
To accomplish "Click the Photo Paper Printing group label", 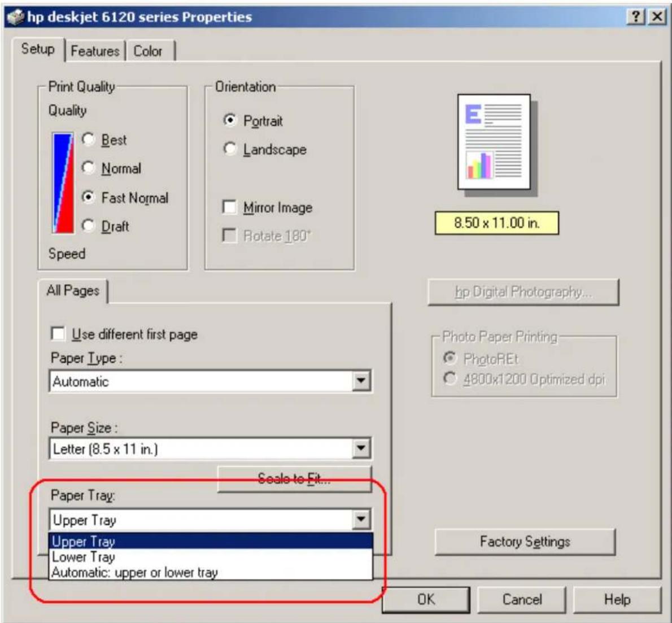I will [500, 337].
